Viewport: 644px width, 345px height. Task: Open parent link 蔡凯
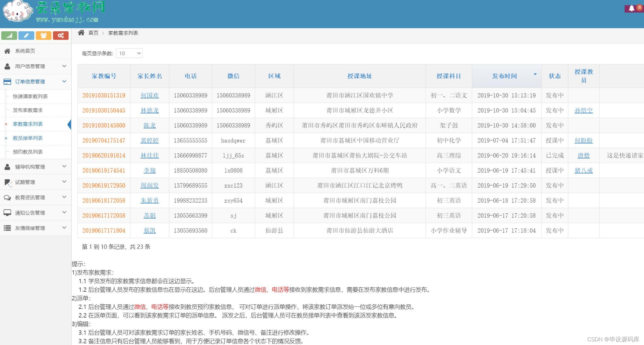(150, 231)
